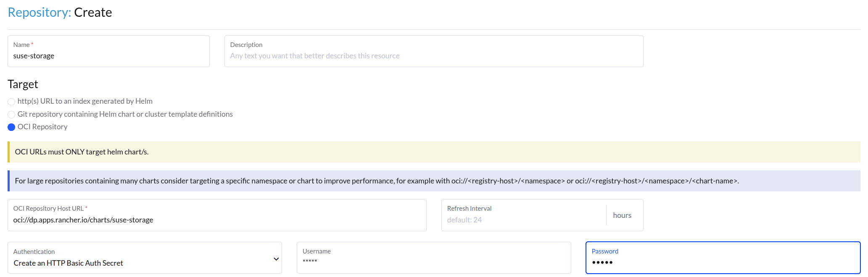Viewport: 868px width, 277px height.
Task: Click the required asterisk beside Name
Action: (x=33, y=43)
